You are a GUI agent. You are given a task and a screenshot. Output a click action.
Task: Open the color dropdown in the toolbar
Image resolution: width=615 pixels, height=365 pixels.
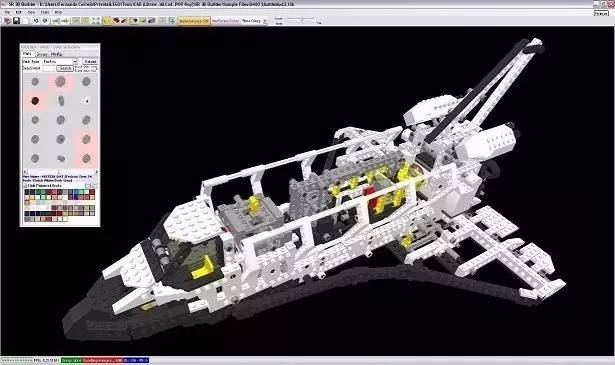(255, 21)
